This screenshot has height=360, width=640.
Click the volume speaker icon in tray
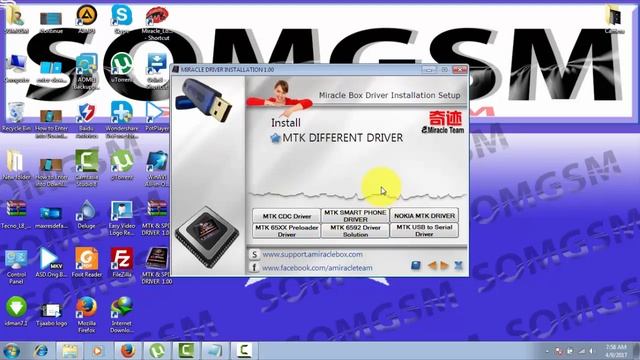pyautogui.click(x=591, y=351)
